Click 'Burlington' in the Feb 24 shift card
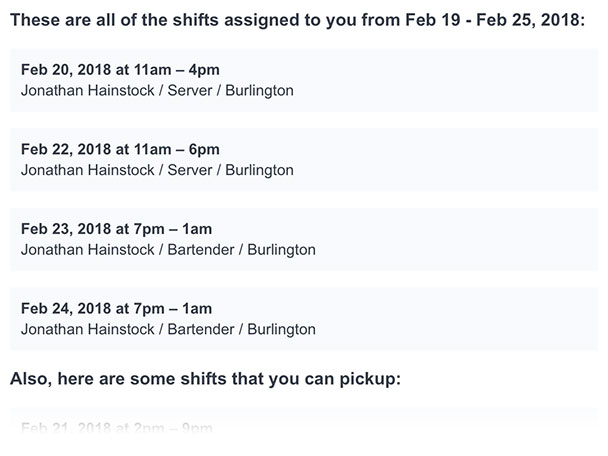 tap(282, 330)
